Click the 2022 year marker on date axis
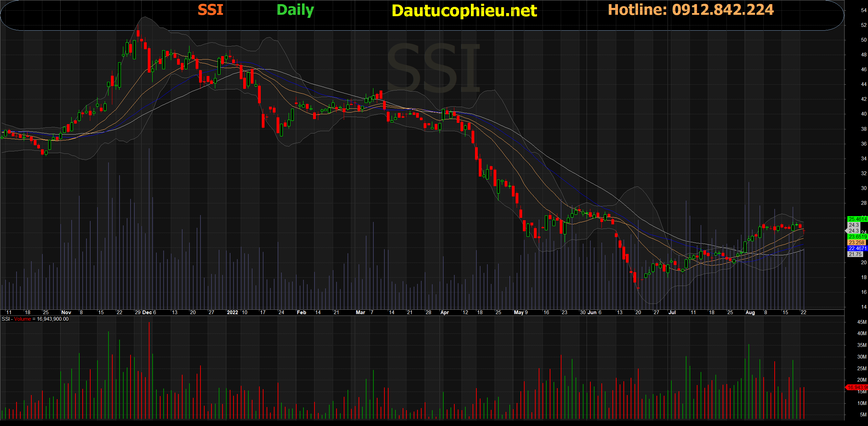The image size is (868, 426). pos(232,312)
